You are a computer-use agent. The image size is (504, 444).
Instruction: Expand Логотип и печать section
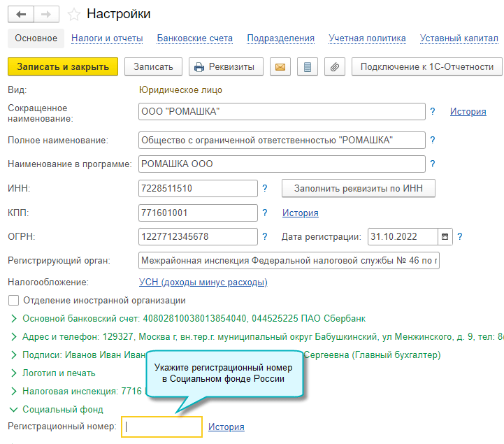(14, 373)
